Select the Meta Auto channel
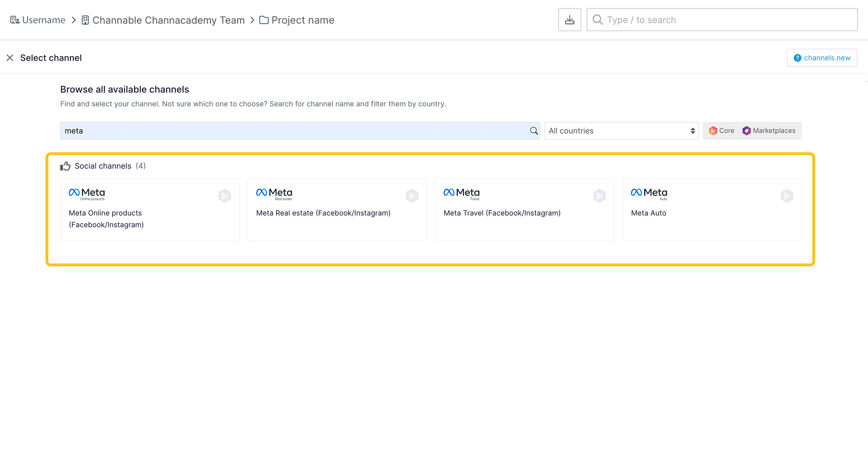Viewport: 868px width, 459px height. coord(712,209)
